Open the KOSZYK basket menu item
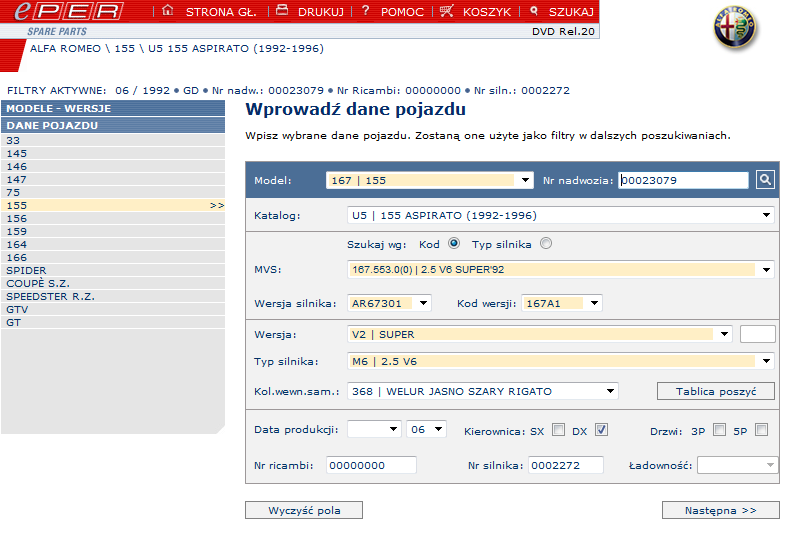Image resolution: width=790 pixels, height=536 pixels. 487,12
